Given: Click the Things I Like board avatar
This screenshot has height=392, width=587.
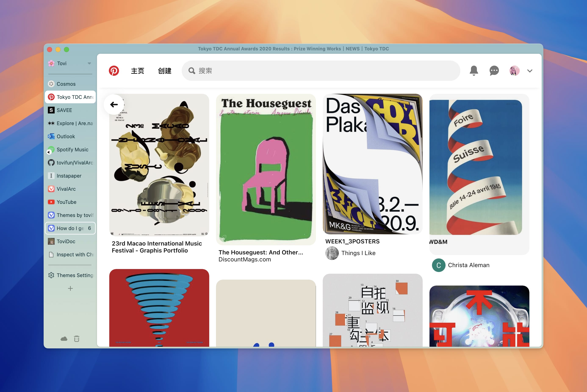Looking at the screenshot, I should click(332, 253).
